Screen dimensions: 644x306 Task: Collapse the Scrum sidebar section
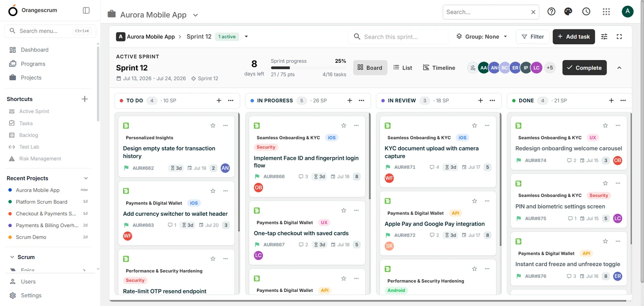tap(12, 257)
